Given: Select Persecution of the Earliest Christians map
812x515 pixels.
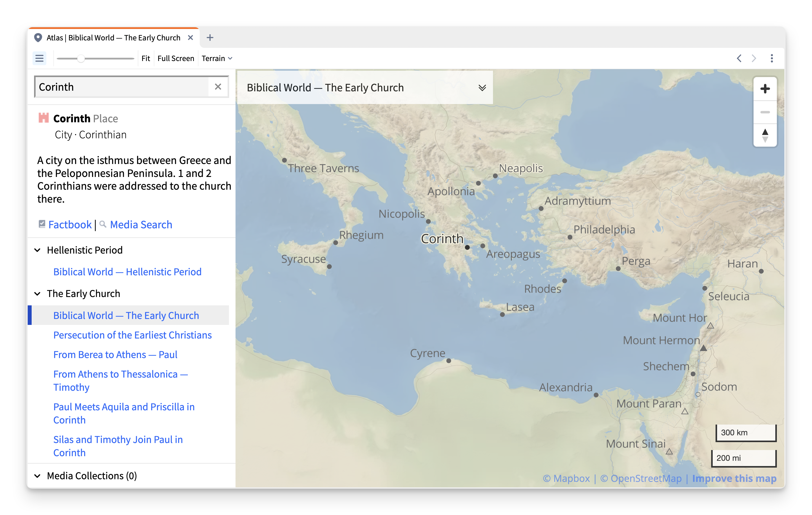Looking at the screenshot, I should coord(132,335).
